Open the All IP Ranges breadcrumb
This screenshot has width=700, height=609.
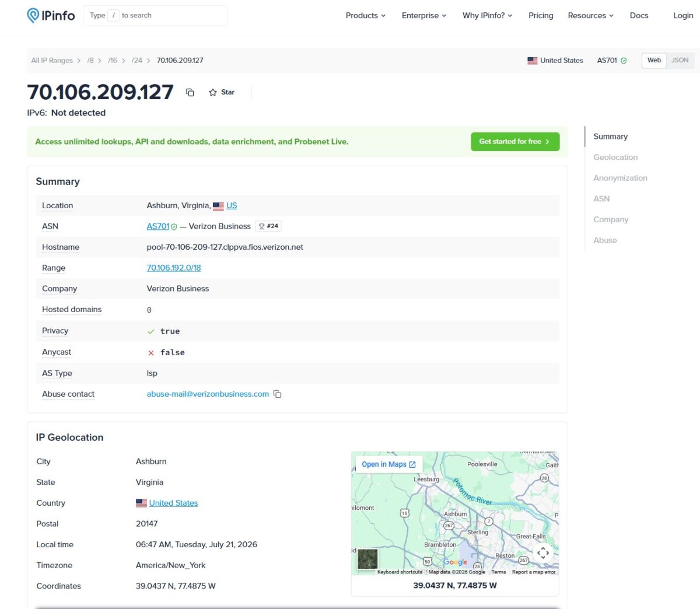tap(52, 61)
